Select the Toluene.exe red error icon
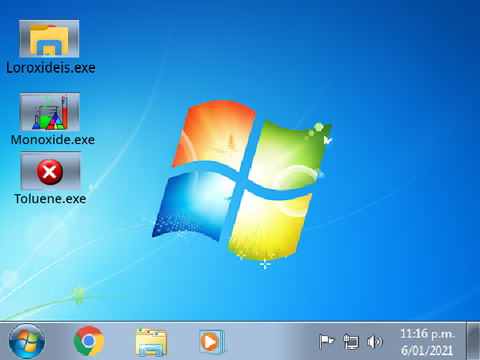480x360 pixels. [x=50, y=171]
